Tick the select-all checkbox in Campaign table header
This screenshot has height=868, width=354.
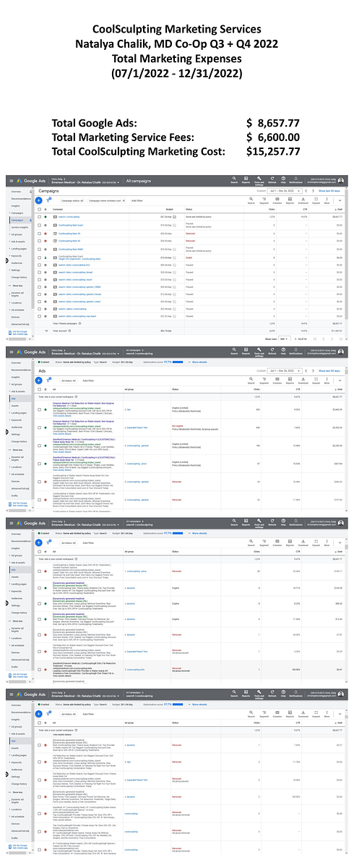point(39,210)
